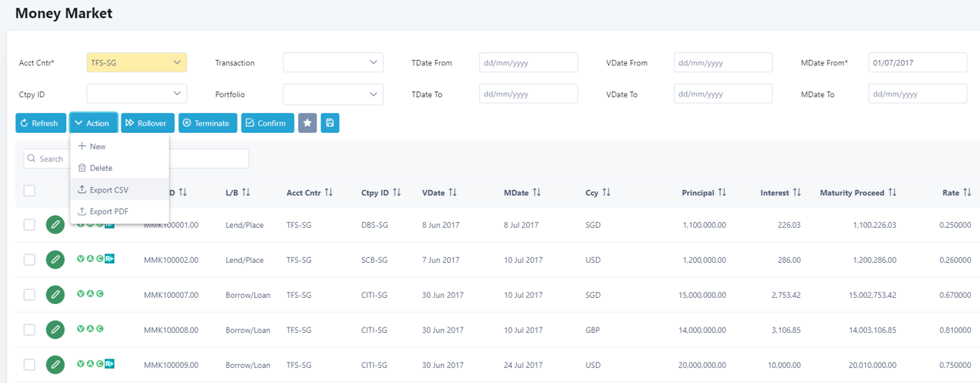Sort table by VDate column

(452, 193)
